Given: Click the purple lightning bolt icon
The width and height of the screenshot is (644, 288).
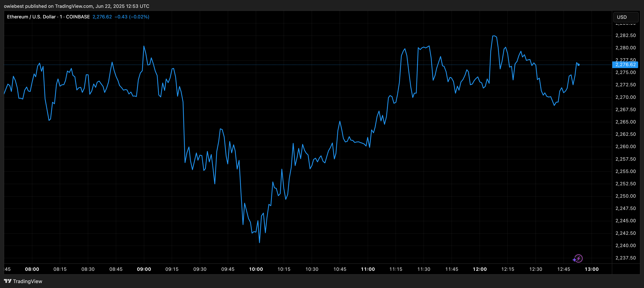Looking at the screenshot, I should tap(579, 258).
